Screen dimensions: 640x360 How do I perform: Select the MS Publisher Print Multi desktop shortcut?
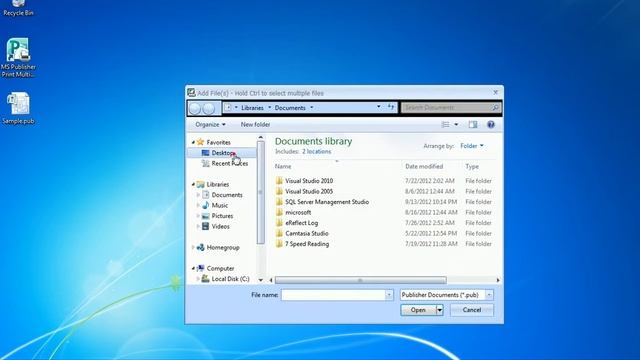tap(18, 58)
